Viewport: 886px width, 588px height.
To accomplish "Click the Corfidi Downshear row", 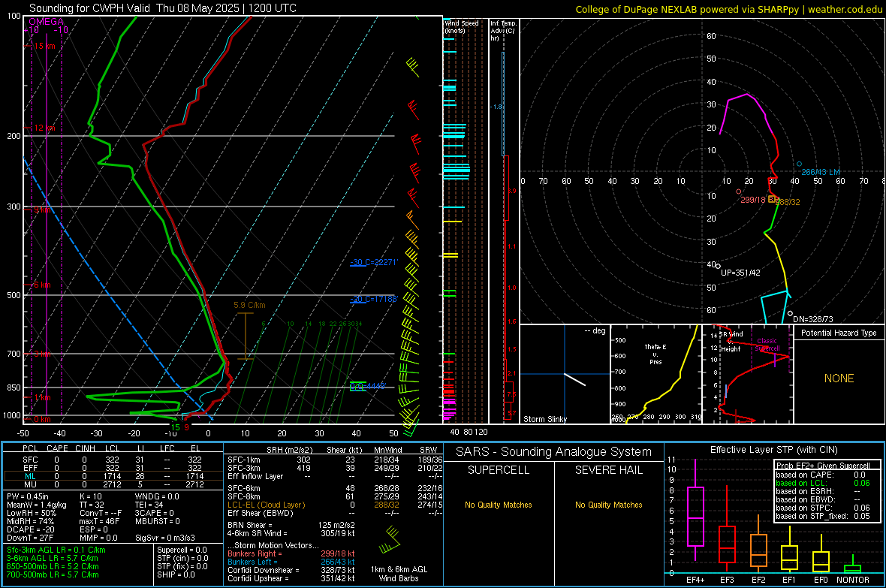I will (291, 571).
